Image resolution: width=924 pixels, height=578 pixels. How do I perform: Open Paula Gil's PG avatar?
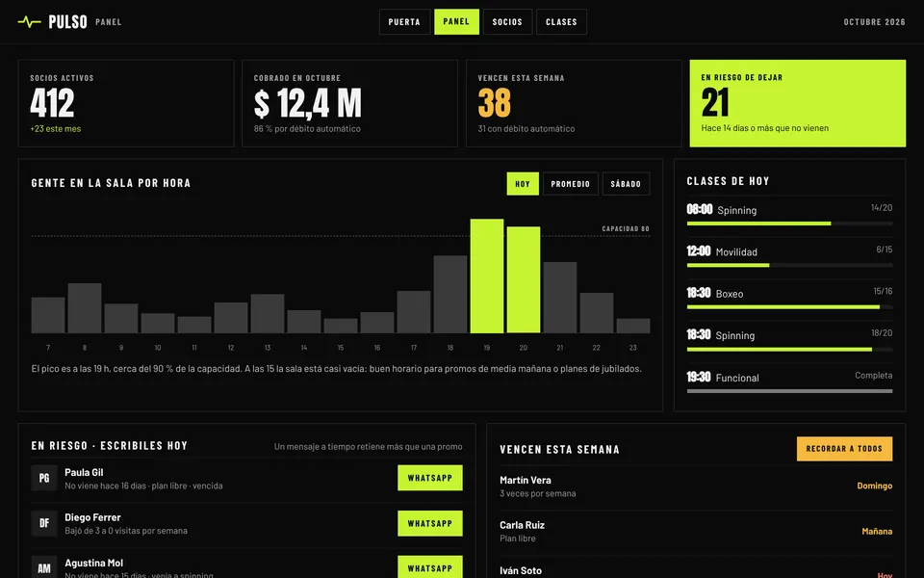(44, 478)
